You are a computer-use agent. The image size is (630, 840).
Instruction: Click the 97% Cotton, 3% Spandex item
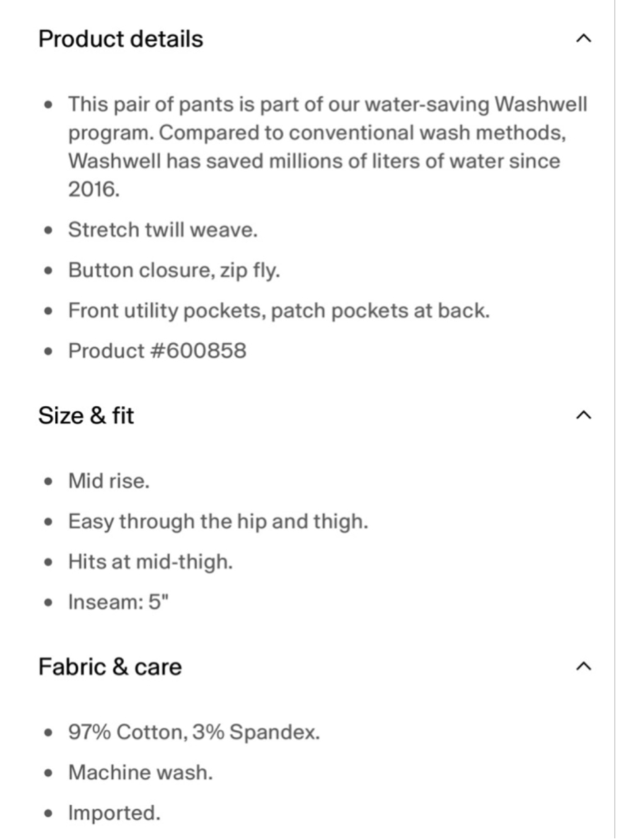click(x=194, y=732)
